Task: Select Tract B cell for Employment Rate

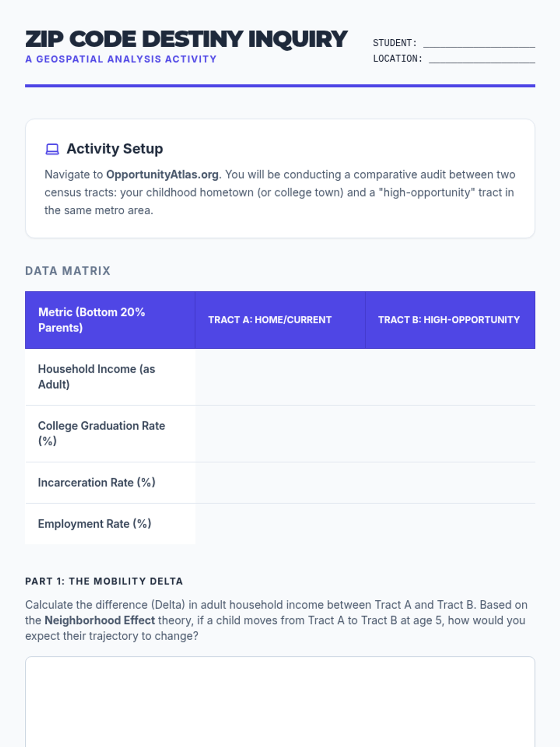Action: click(x=449, y=523)
